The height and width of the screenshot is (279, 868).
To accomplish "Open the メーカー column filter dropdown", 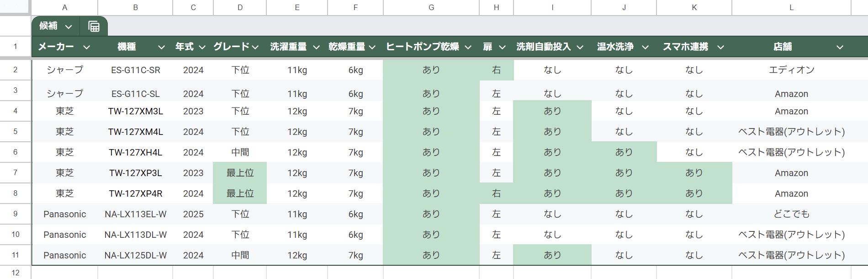I will pyautogui.click(x=86, y=47).
